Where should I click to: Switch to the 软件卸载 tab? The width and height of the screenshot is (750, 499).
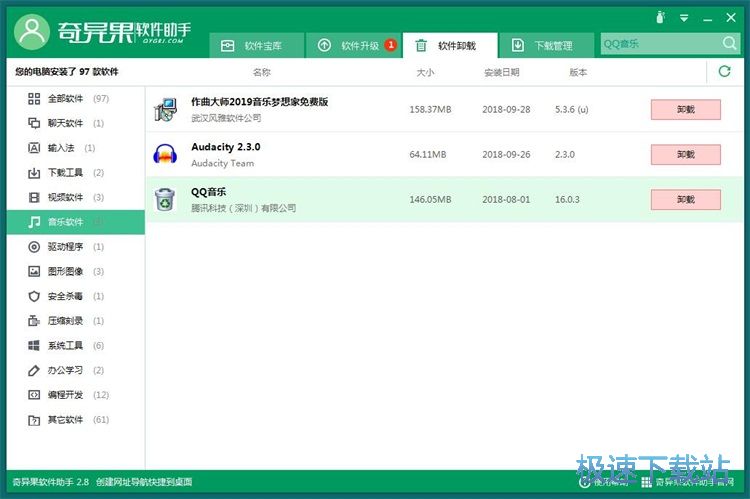point(450,45)
